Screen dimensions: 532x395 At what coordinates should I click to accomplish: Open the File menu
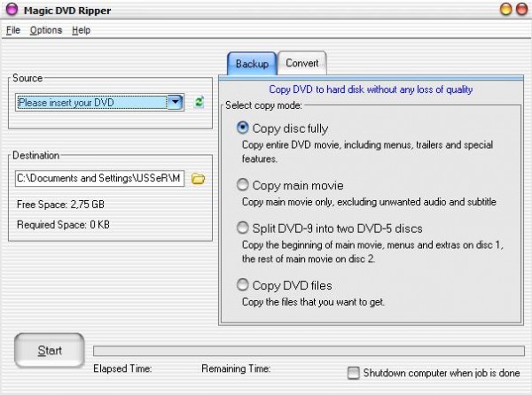(13, 30)
